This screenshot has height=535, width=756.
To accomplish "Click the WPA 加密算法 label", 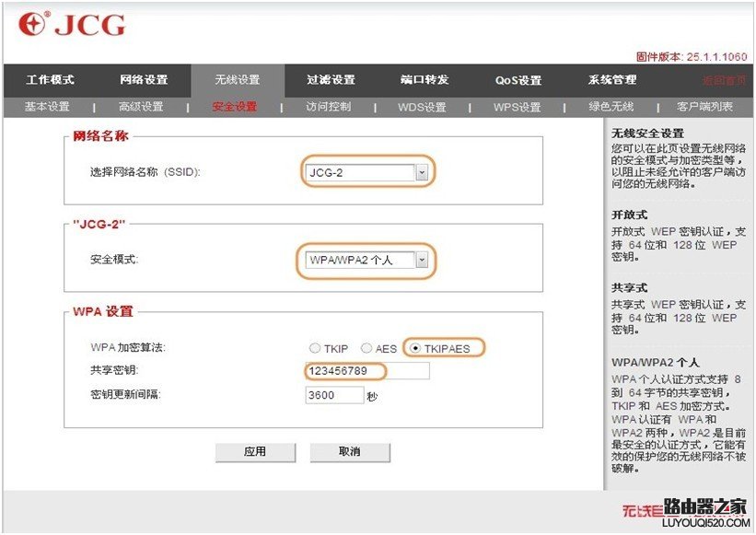I will (x=128, y=347).
